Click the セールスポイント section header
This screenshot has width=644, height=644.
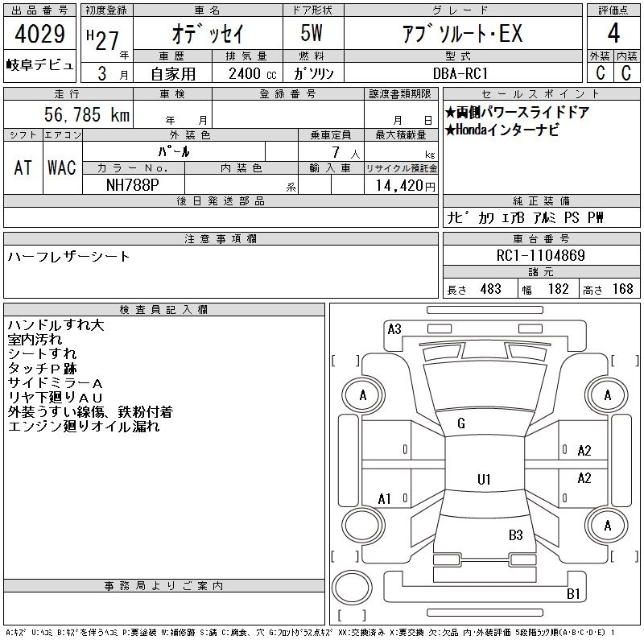541,94
